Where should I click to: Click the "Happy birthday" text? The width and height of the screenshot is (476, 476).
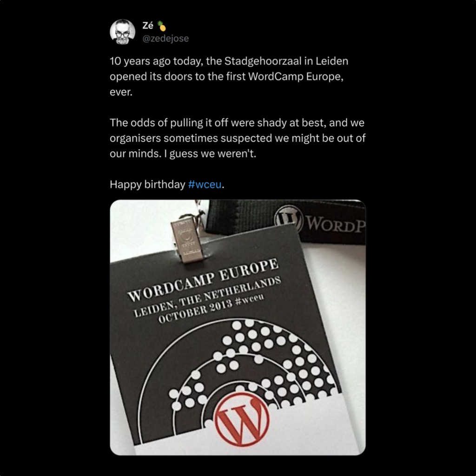point(147,184)
